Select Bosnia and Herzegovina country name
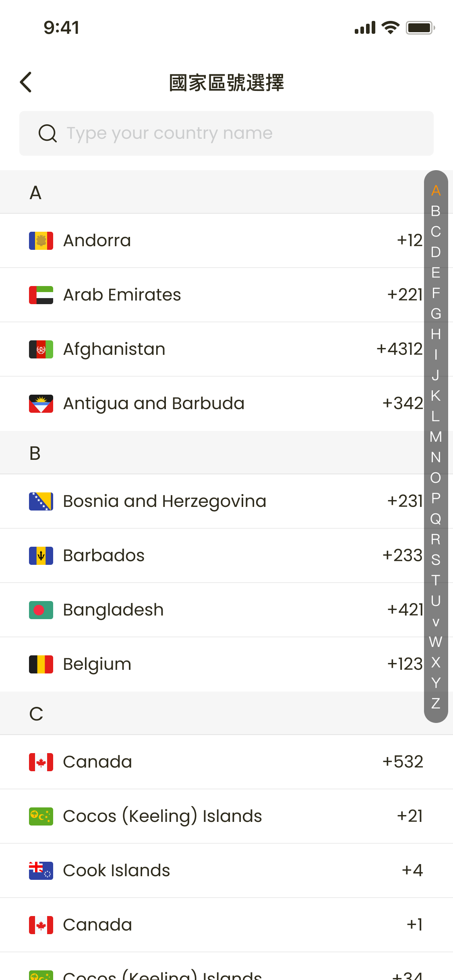 165,501
